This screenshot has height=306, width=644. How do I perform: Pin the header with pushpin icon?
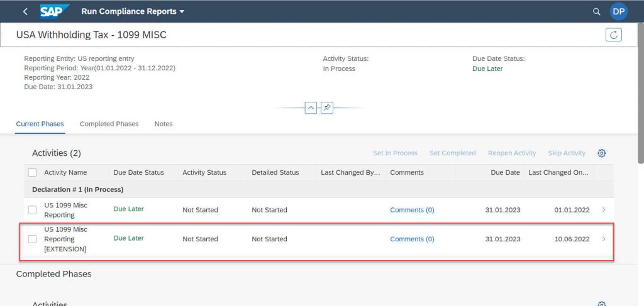tap(327, 108)
